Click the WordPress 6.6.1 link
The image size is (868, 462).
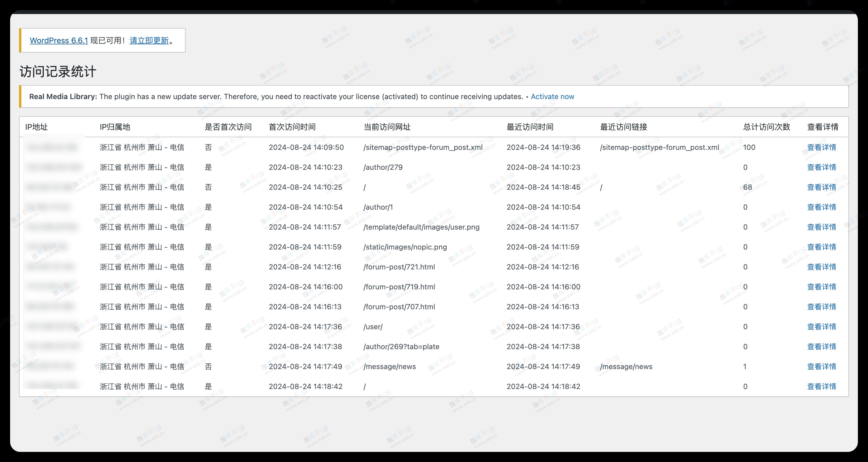pos(59,40)
